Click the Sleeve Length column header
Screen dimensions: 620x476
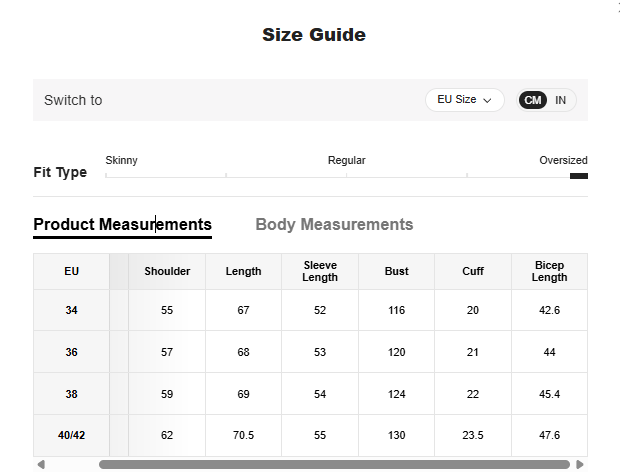(320, 271)
